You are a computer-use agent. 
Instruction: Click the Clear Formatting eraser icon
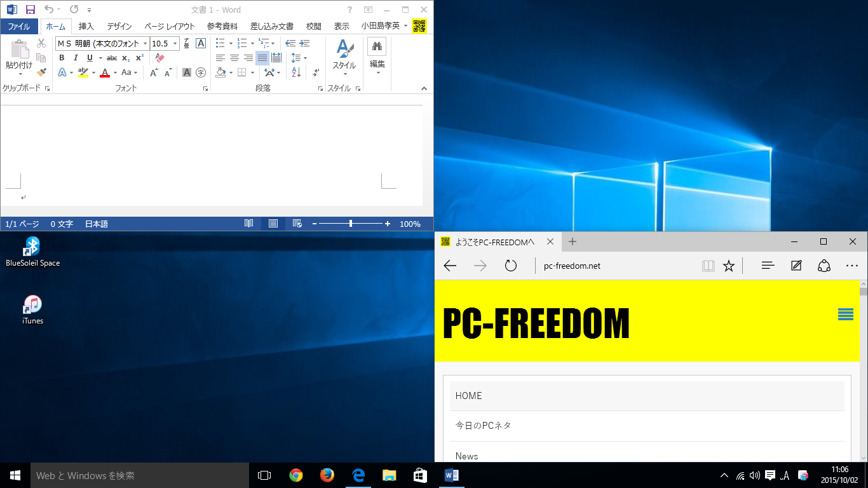click(x=159, y=58)
